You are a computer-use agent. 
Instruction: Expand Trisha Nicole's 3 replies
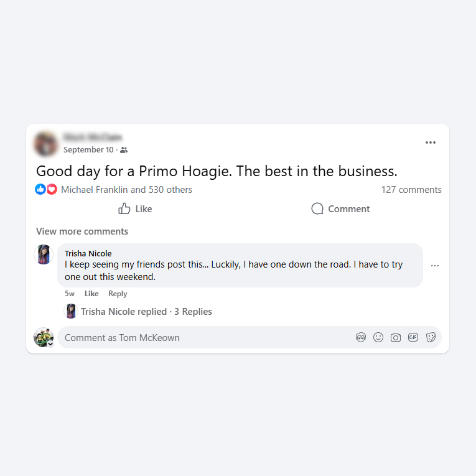click(x=146, y=312)
